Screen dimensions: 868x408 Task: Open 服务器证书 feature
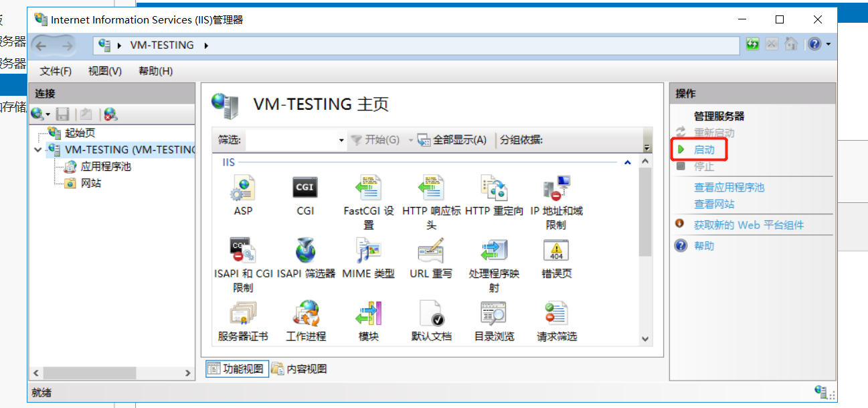243,314
